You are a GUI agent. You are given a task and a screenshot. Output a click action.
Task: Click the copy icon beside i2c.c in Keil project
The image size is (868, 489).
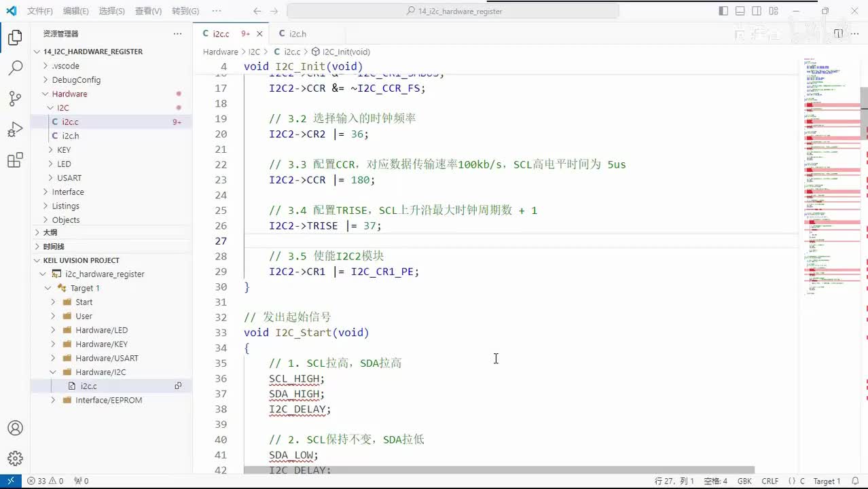pyautogui.click(x=178, y=386)
